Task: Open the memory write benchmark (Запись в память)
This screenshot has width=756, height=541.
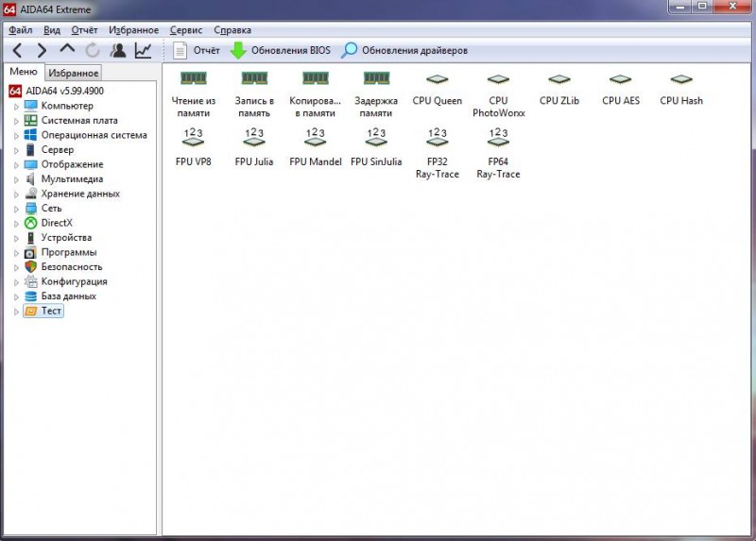Action: coord(254,93)
